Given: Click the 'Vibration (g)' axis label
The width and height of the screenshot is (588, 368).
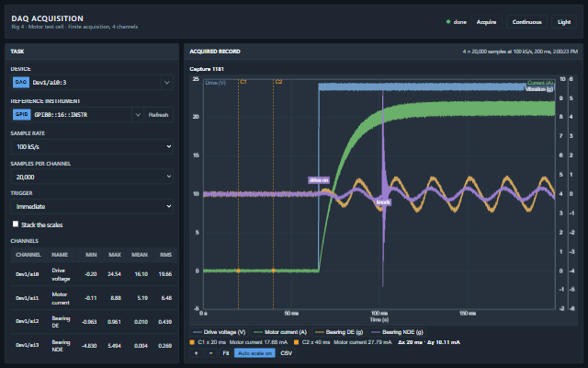Looking at the screenshot, I should tap(539, 89).
